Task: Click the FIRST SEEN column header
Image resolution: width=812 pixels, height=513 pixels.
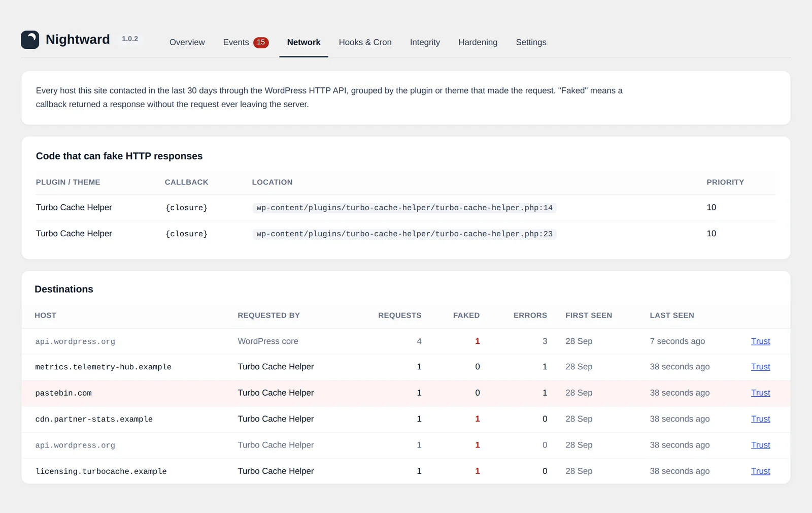Action: coord(589,315)
